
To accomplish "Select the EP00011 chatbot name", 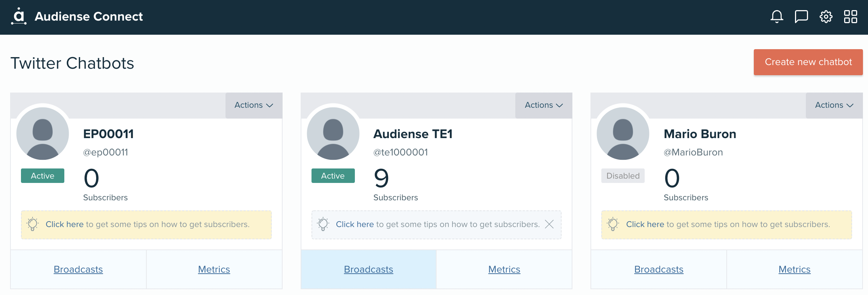I will pyautogui.click(x=108, y=134).
